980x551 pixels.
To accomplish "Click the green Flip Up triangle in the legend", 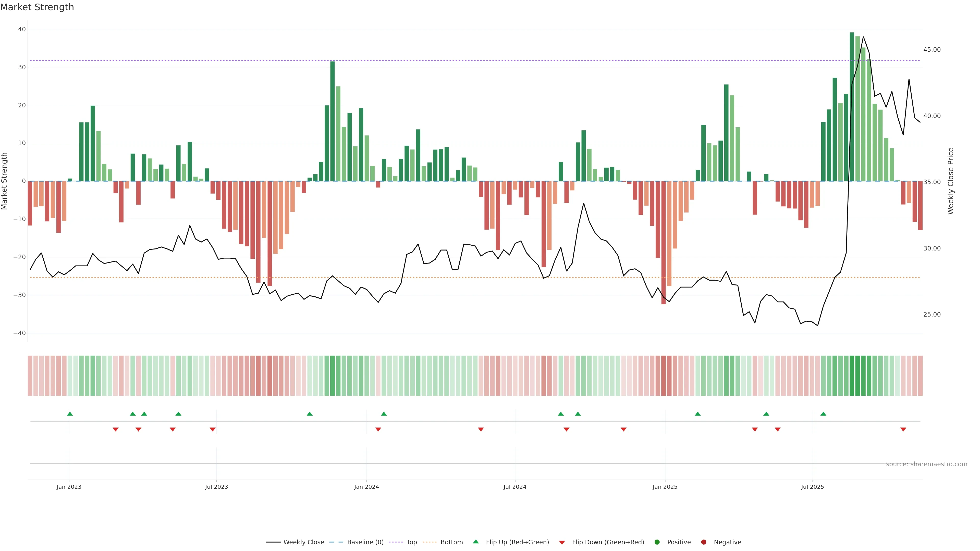I will click(x=475, y=542).
